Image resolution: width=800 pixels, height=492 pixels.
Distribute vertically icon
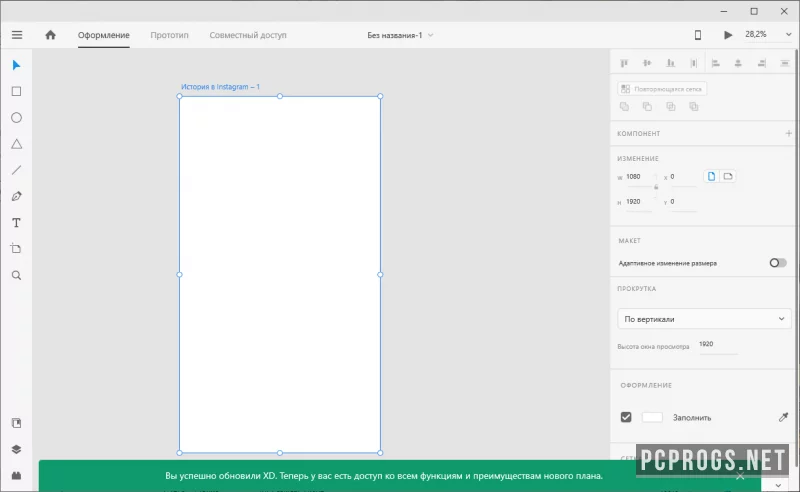pyautogui.click(x=785, y=63)
